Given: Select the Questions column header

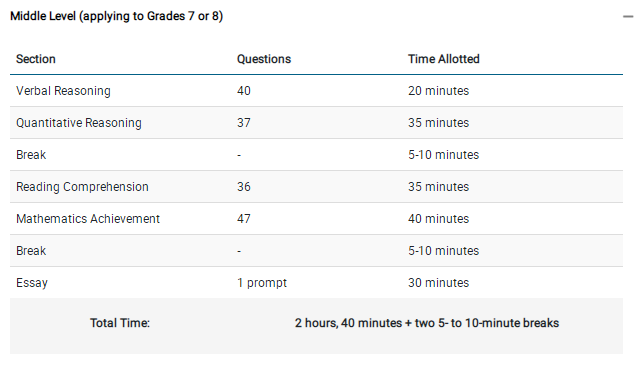Looking at the screenshot, I should coord(264,59).
